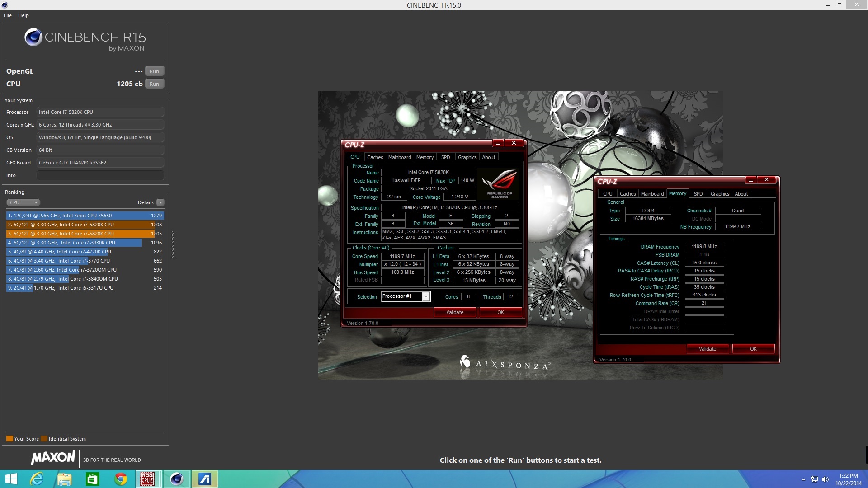Close the CPU-Z CPU window

coord(514,143)
